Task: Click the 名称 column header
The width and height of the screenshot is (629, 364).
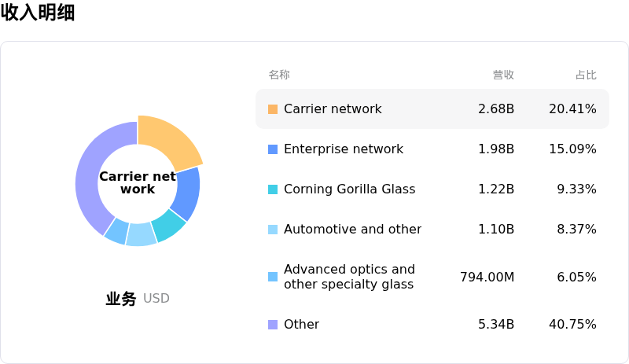Action: (279, 75)
